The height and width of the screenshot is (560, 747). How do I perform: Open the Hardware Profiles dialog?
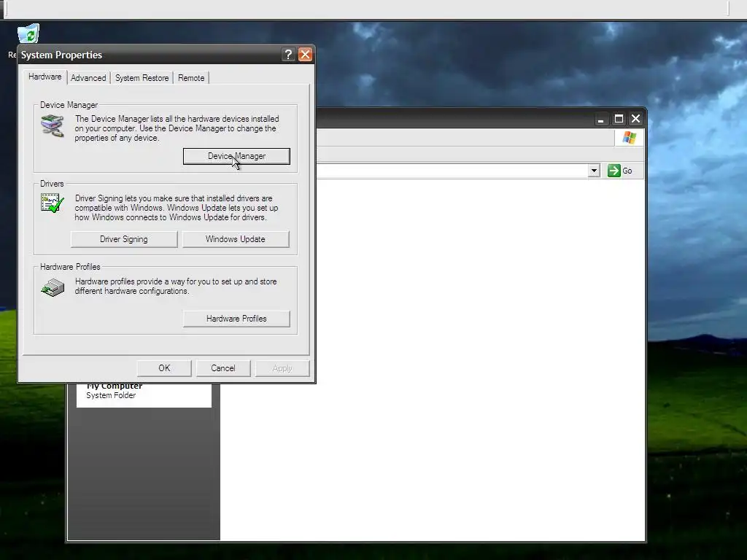pyautogui.click(x=236, y=319)
